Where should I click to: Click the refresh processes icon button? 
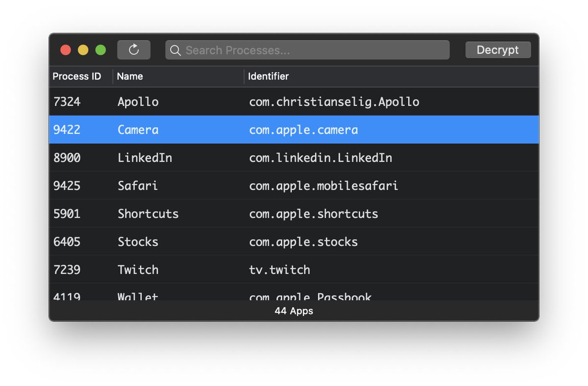[x=134, y=50]
